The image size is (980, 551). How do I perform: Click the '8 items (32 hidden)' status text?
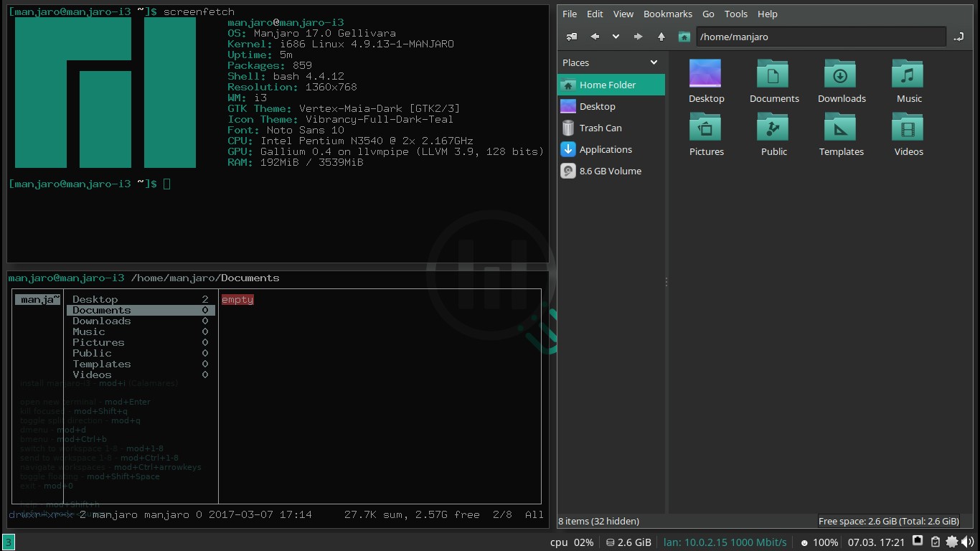598,521
